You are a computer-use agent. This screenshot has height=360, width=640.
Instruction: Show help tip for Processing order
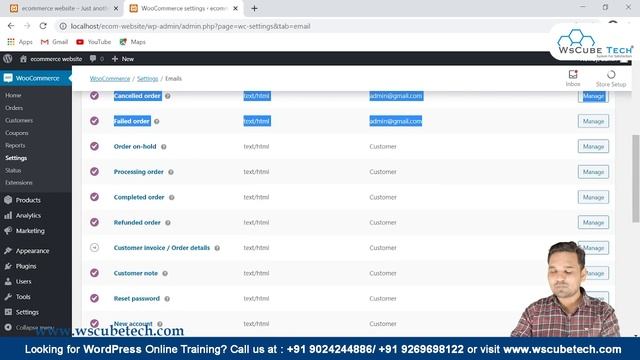[x=171, y=172]
